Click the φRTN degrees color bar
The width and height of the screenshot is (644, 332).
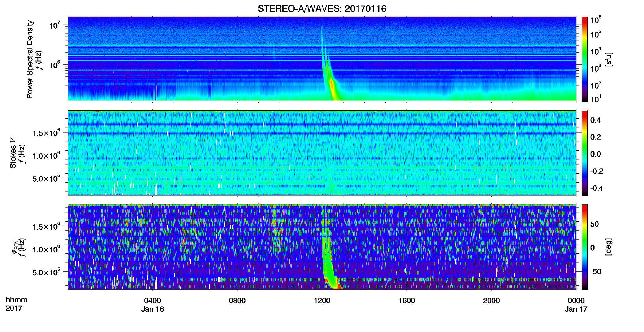click(x=585, y=247)
